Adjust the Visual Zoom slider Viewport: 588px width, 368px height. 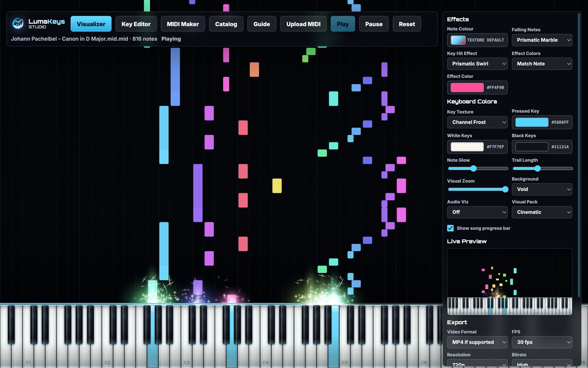[x=478, y=189]
